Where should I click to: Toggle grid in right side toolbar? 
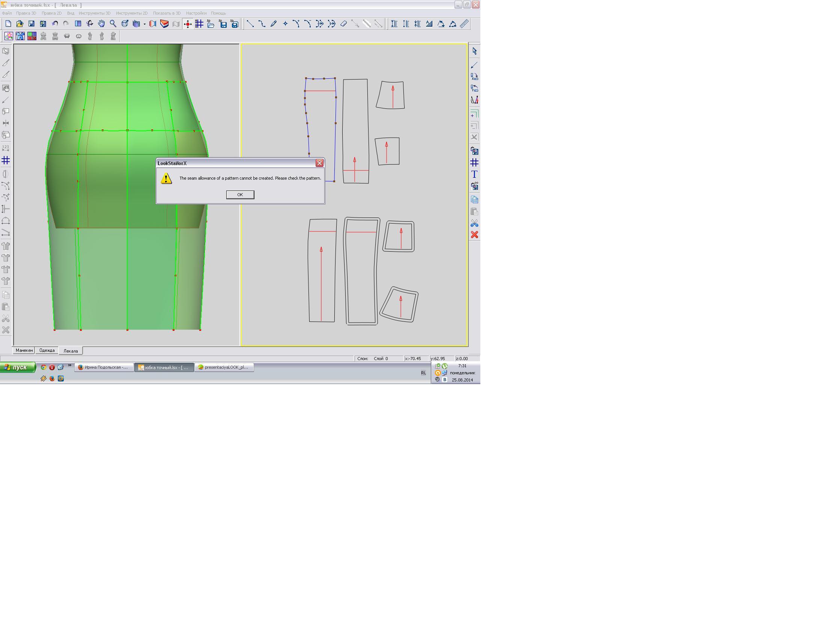474,162
